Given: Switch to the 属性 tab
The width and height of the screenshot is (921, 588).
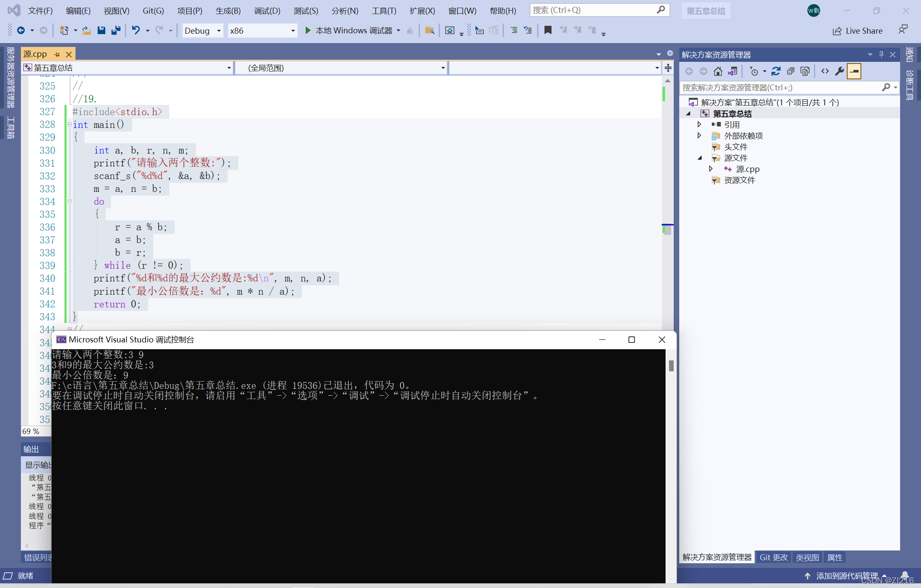Looking at the screenshot, I should [834, 557].
